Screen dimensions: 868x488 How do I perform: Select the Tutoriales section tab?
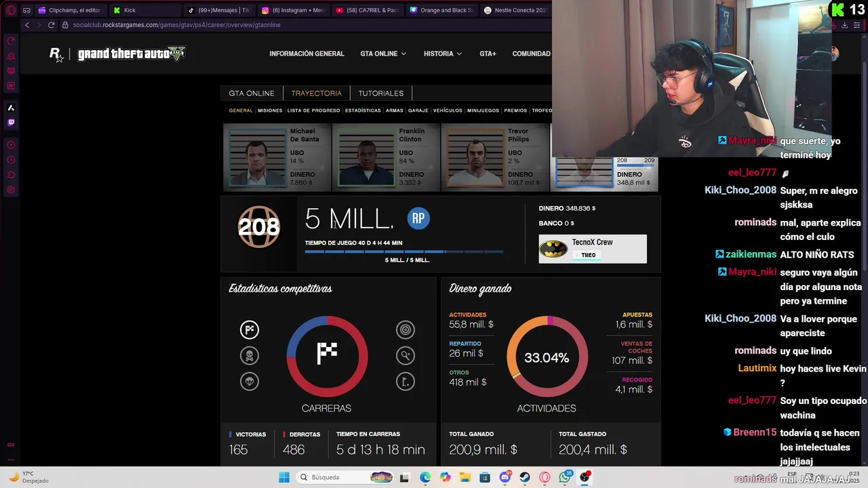pos(380,93)
